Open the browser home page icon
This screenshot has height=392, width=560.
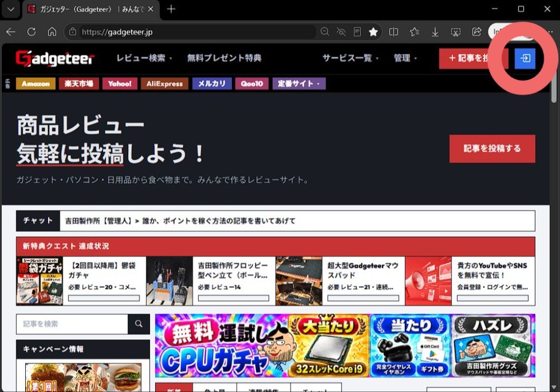coord(52,32)
